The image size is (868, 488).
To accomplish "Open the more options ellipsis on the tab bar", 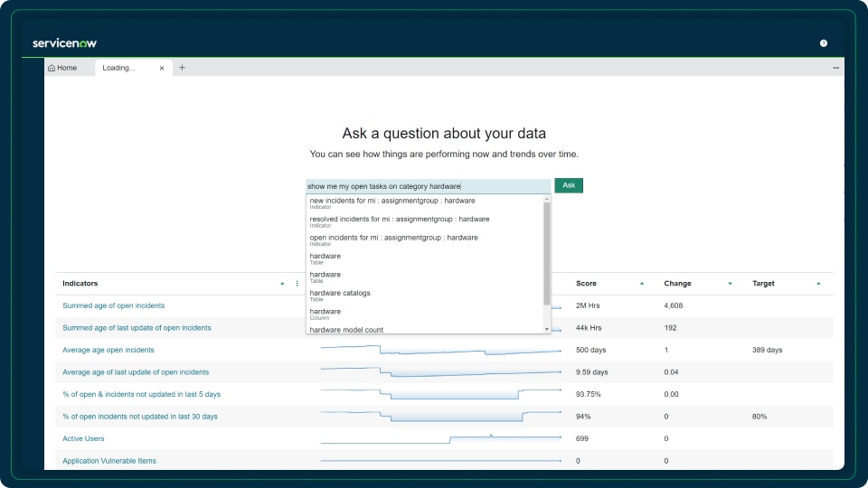I will [835, 68].
